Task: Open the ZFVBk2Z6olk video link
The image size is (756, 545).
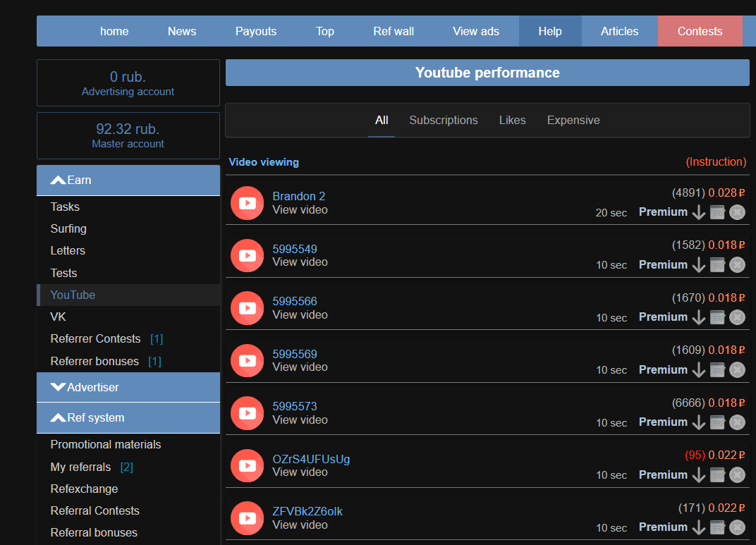Action: coord(307,512)
